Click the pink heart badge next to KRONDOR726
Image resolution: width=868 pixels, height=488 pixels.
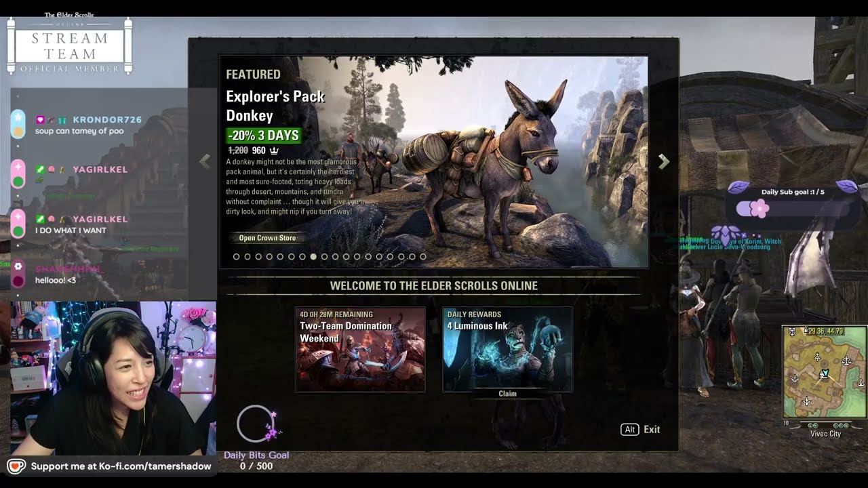[41, 120]
